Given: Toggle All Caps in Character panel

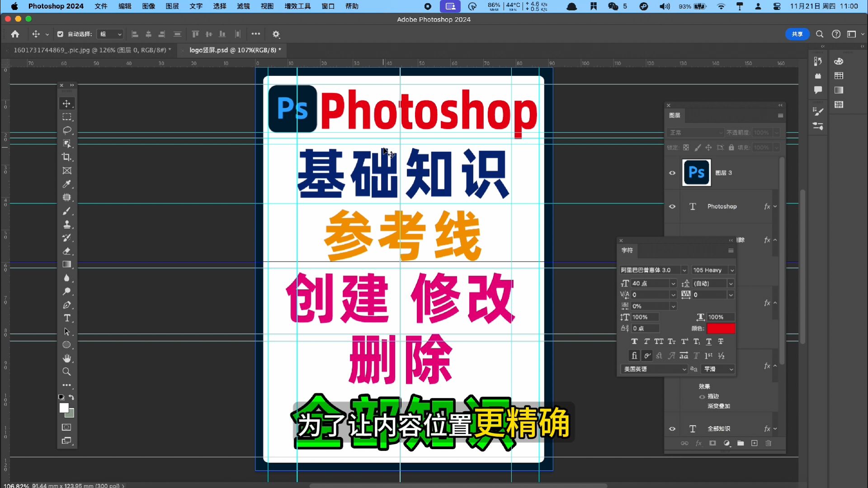Looking at the screenshot, I should (659, 342).
